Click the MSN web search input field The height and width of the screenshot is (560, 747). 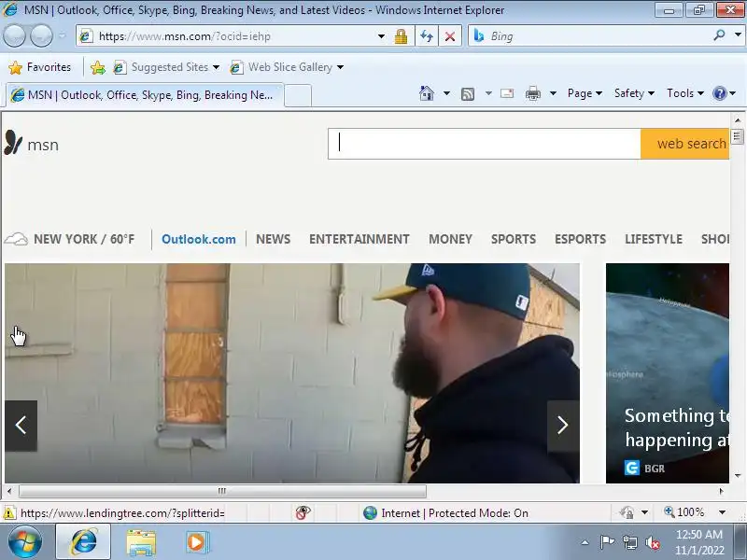[x=484, y=144]
